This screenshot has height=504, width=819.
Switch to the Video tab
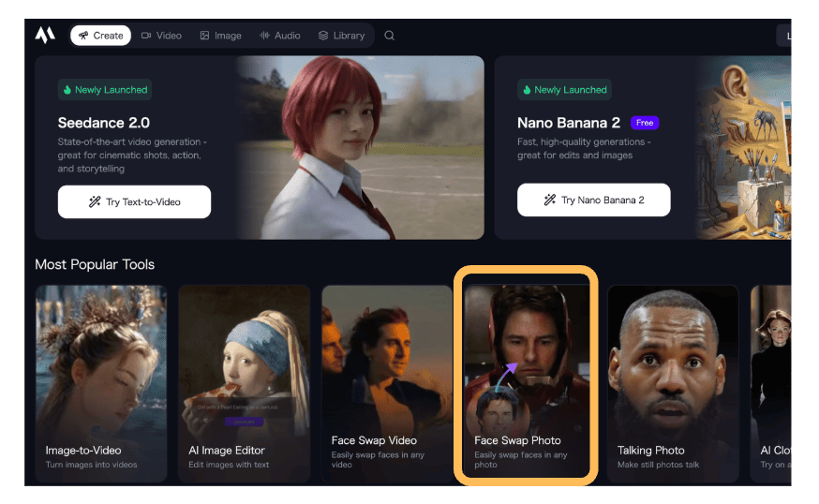pos(161,36)
